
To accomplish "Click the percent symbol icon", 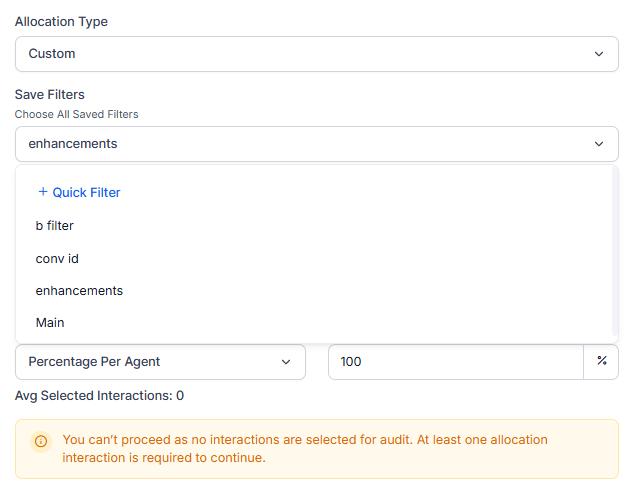I will pos(602,362).
